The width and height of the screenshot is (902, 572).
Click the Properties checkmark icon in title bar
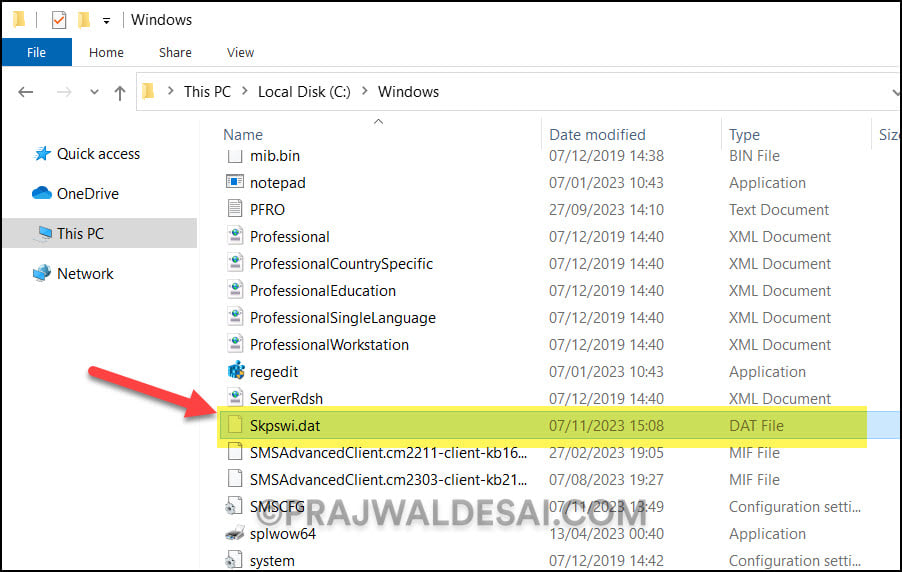click(59, 20)
